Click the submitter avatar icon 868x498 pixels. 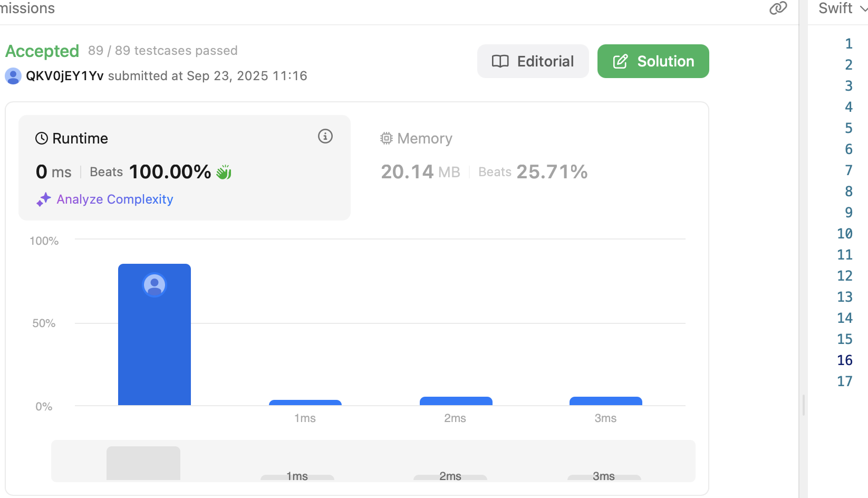(13, 76)
